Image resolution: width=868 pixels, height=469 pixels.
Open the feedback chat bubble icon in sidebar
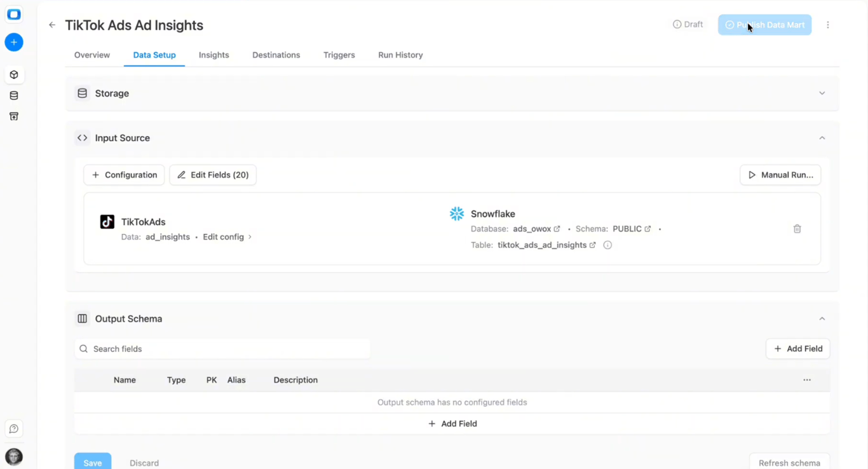(x=14, y=429)
